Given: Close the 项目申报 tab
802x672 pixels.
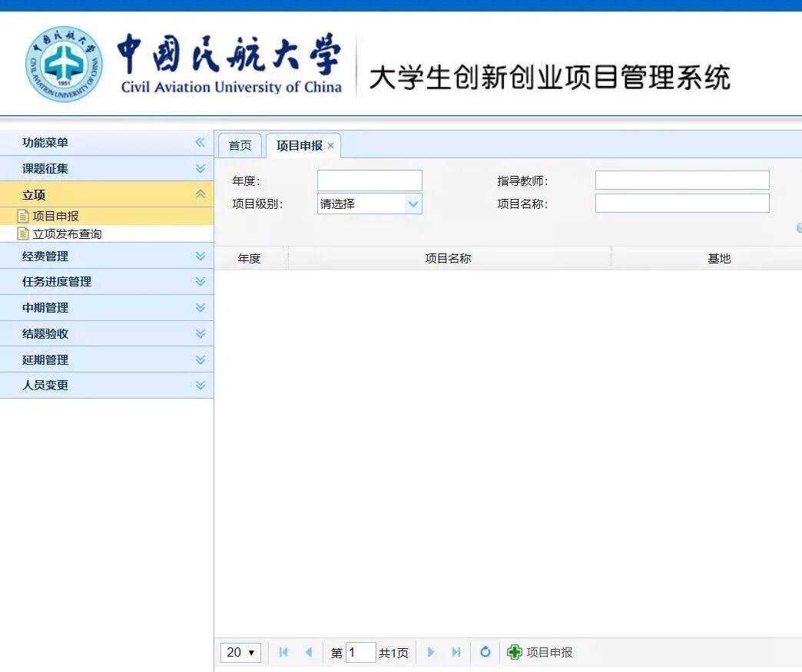Looking at the screenshot, I should [330, 144].
